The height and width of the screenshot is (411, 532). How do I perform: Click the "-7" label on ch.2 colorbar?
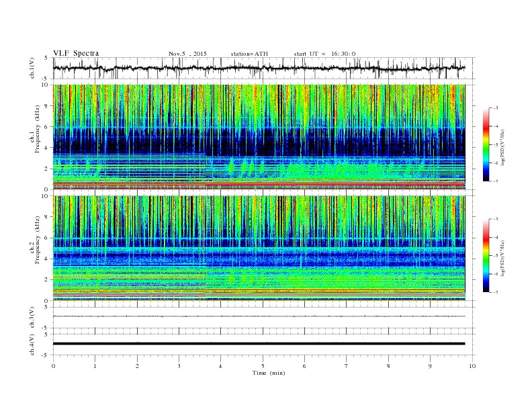point(495,292)
